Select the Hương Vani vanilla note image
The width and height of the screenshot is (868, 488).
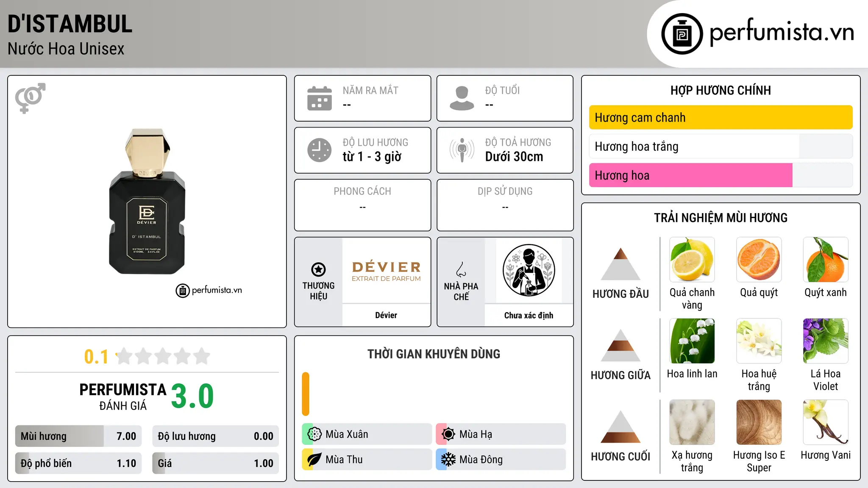point(826,422)
